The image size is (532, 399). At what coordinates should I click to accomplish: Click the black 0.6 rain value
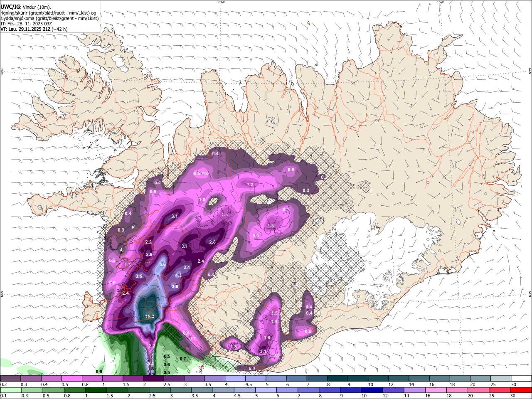pos(167,365)
